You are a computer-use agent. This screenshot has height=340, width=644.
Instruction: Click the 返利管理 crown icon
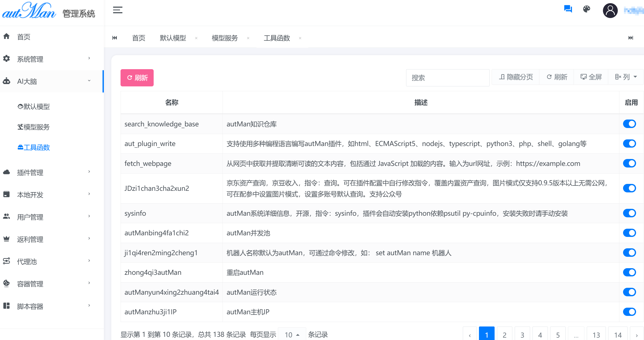(6, 238)
